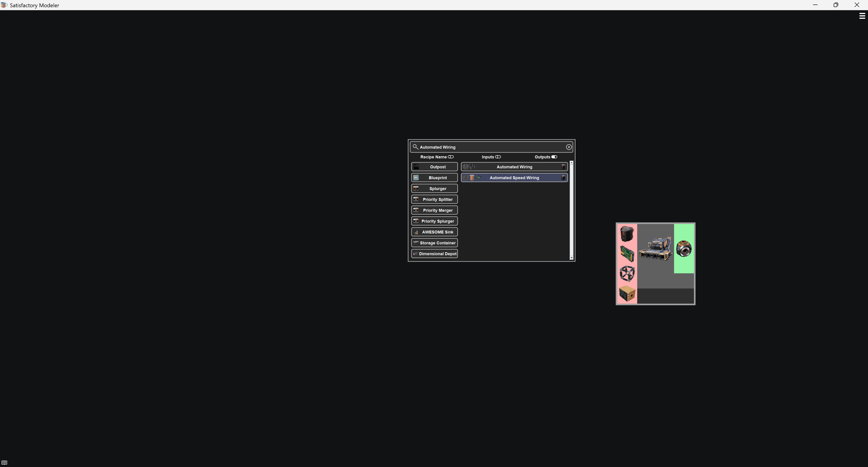This screenshot has width=868, height=467.
Task: Choose the Storage Container button
Action: 434,243
